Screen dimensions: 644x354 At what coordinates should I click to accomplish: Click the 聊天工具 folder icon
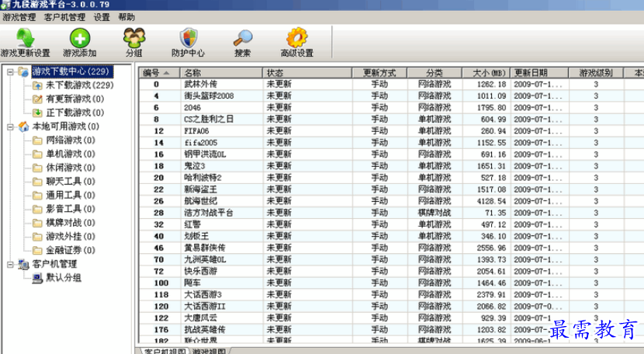(x=37, y=182)
